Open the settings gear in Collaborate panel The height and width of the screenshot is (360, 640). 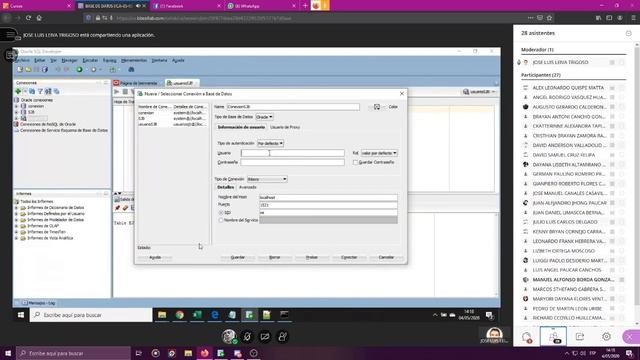click(606, 337)
